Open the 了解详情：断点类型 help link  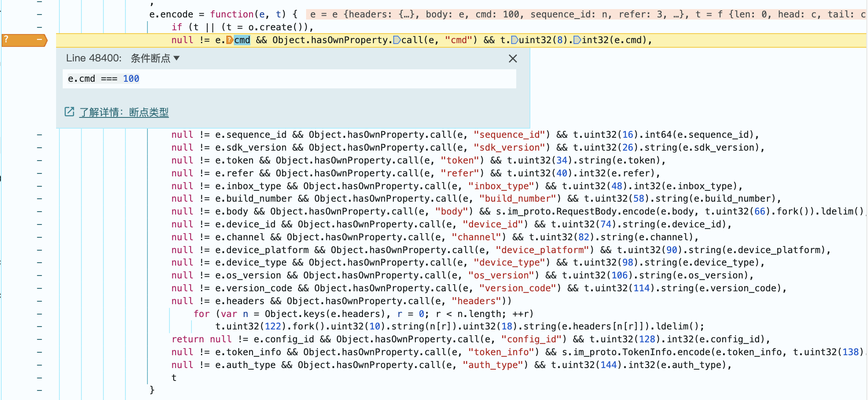(123, 112)
